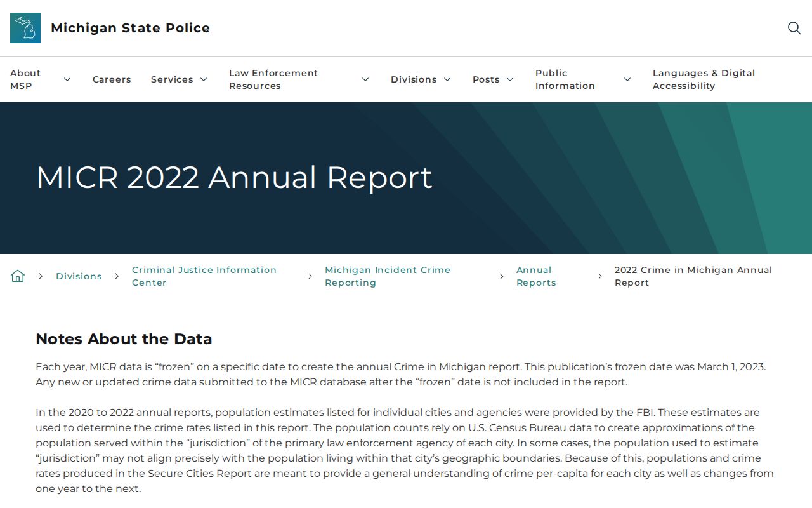Click the MICR 2022 Annual Report heading
The width and height of the screenshot is (812, 508).
(x=234, y=177)
